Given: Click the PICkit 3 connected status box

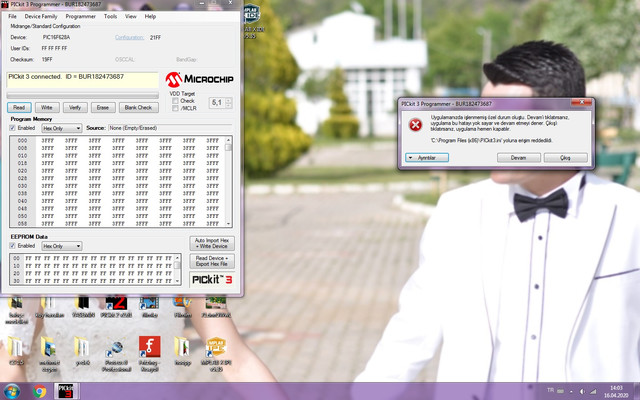Looking at the screenshot, I should pyautogui.click(x=82, y=80).
